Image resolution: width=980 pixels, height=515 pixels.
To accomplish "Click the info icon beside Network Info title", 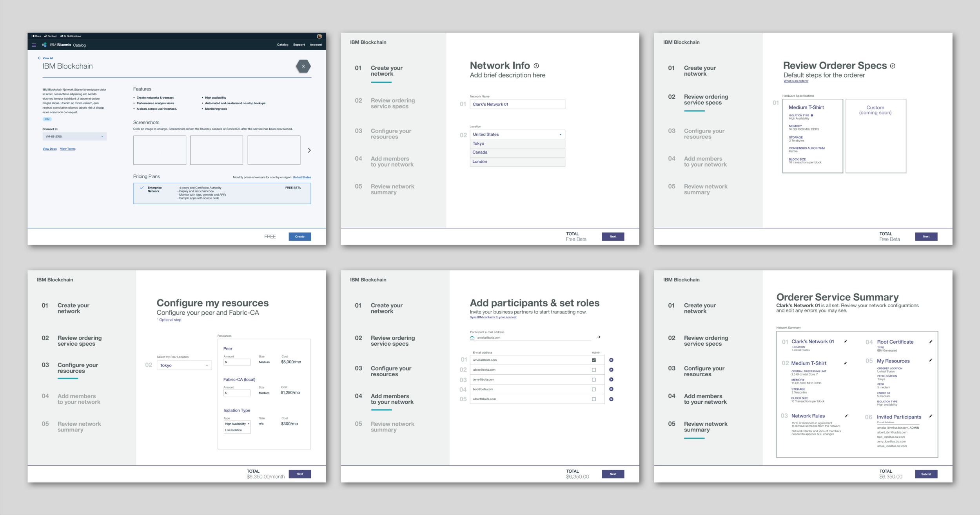I will pos(536,66).
